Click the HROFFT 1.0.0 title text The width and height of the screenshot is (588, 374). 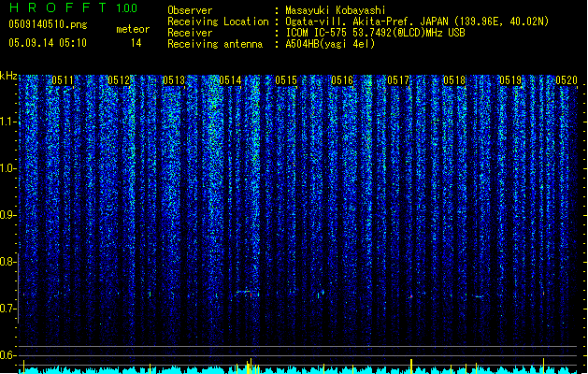pyautogui.click(x=73, y=7)
